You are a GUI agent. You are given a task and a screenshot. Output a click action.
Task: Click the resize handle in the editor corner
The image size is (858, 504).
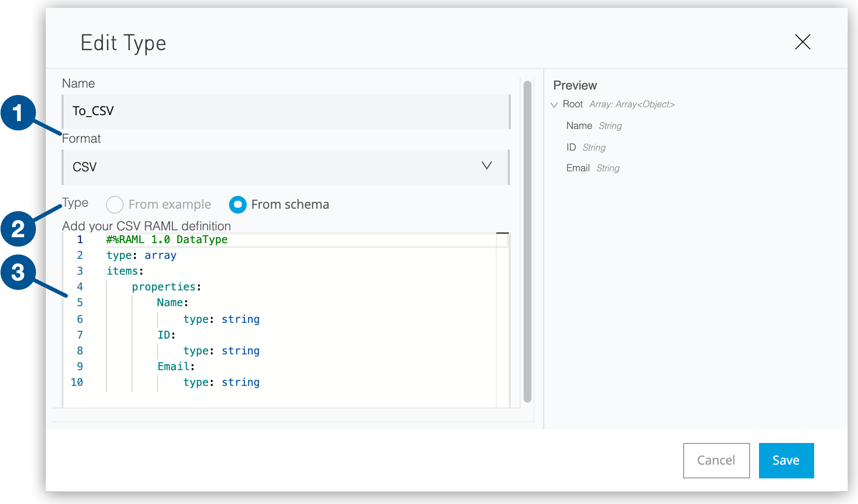click(x=503, y=233)
